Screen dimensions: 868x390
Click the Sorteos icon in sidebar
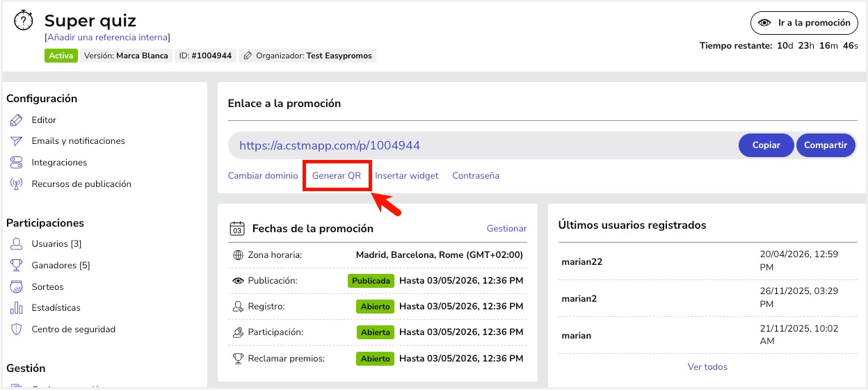[17, 287]
